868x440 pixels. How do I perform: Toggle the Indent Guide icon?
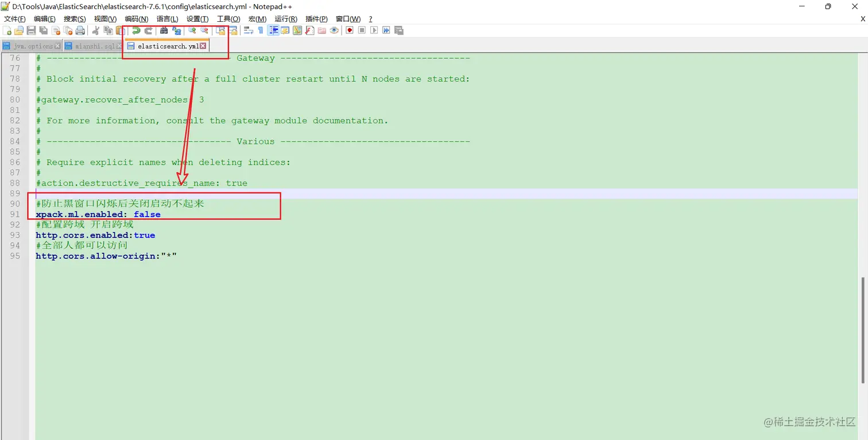(273, 30)
